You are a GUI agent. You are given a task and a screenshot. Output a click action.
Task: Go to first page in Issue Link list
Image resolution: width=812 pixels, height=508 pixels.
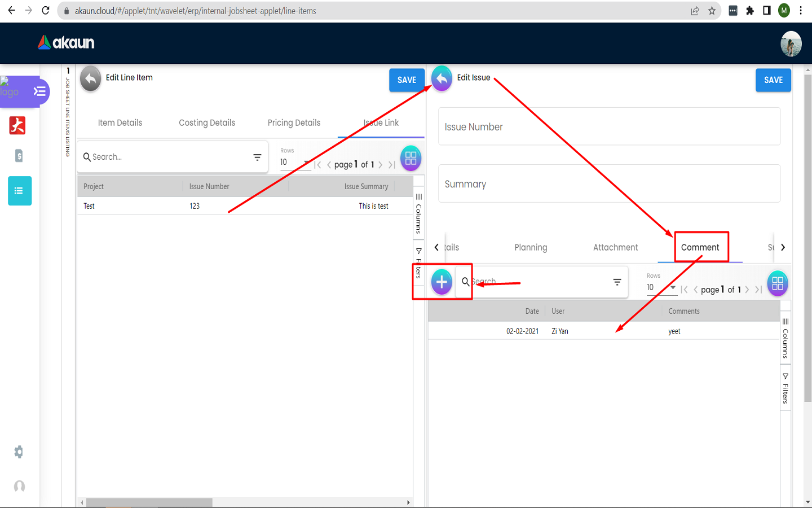[x=318, y=165]
